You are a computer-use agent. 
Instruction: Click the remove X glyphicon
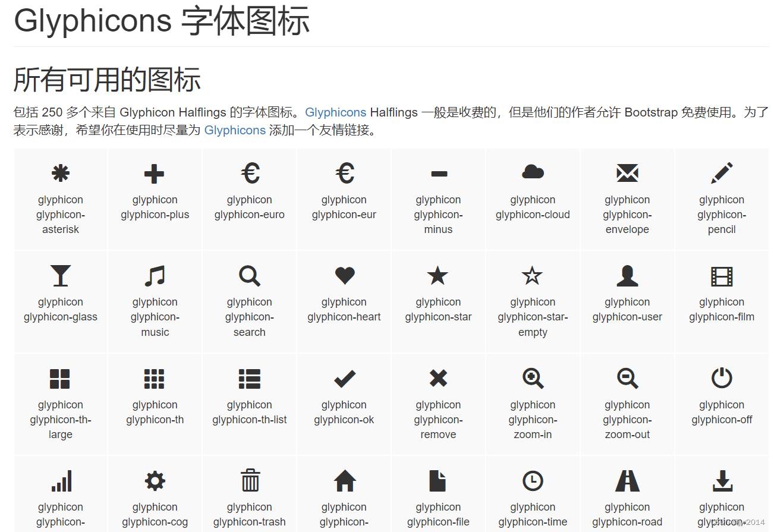click(x=438, y=378)
